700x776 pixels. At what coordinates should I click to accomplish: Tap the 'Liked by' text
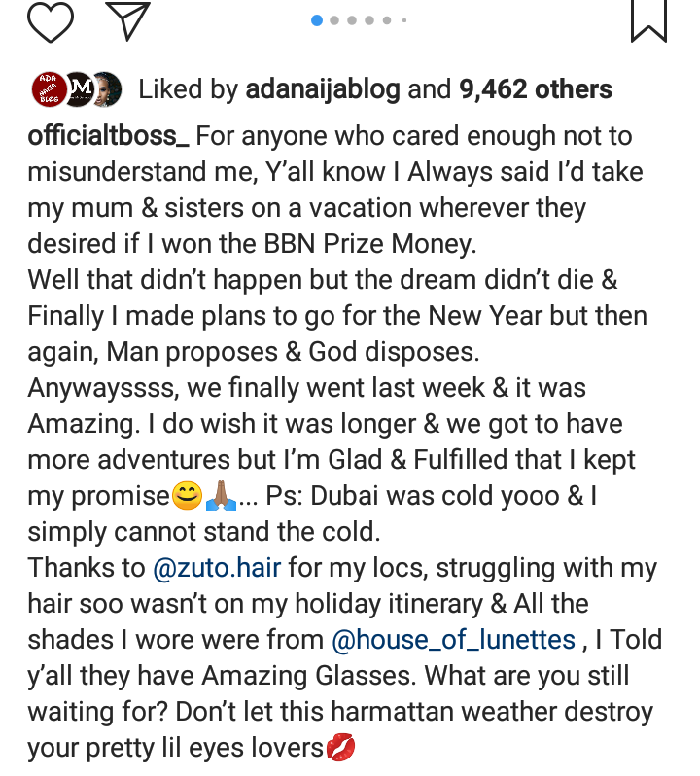(x=188, y=90)
